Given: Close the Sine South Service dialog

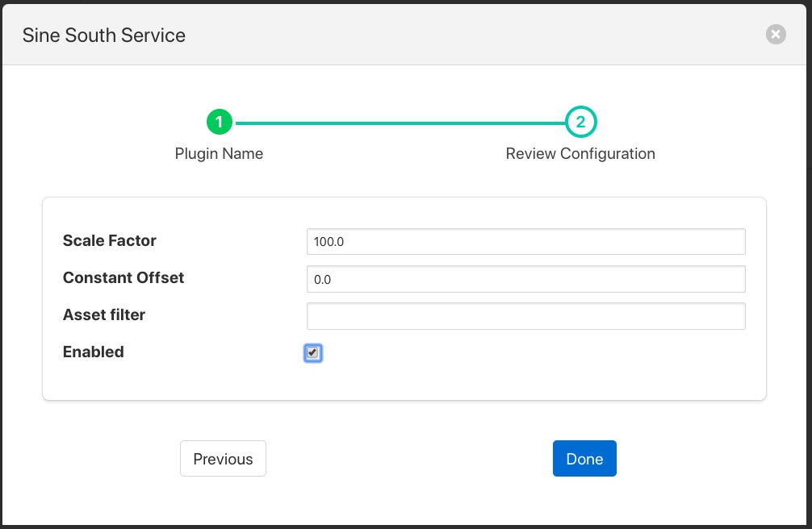Looking at the screenshot, I should pyautogui.click(x=776, y=34).
